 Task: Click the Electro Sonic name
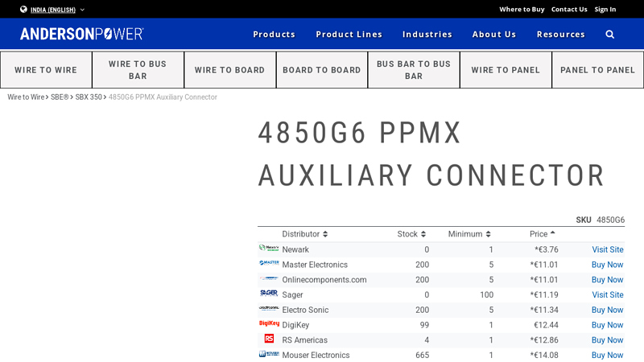click(305, 310)
